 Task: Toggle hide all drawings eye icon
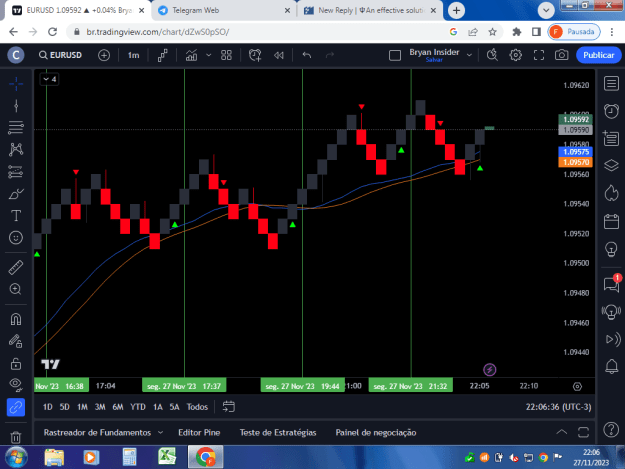16,385
